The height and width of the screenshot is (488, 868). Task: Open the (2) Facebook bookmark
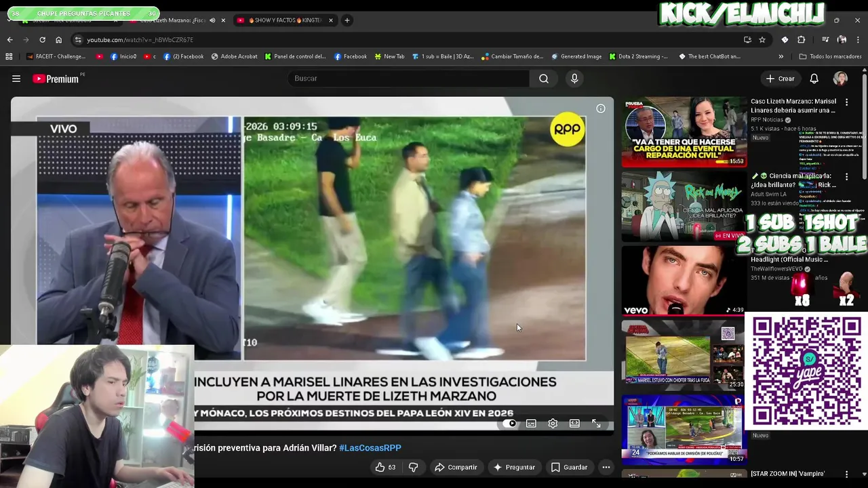pyautogui.click(x=183, y=56)
